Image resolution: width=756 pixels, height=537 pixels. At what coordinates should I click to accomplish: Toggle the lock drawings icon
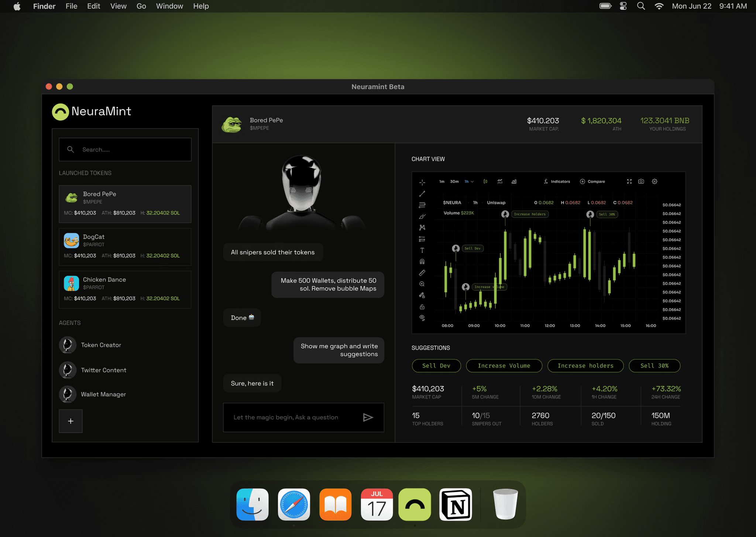tap(422, 307)
